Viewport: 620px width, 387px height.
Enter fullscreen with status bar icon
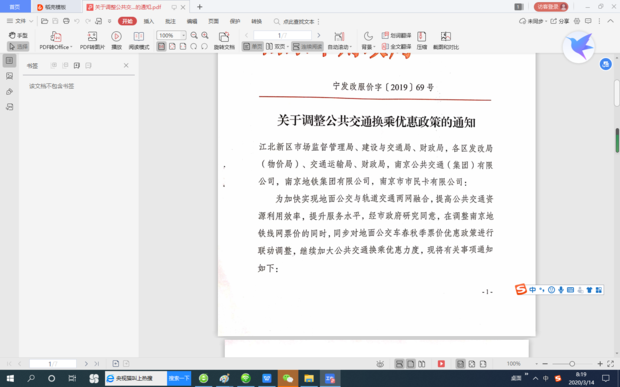click(611, 364)
